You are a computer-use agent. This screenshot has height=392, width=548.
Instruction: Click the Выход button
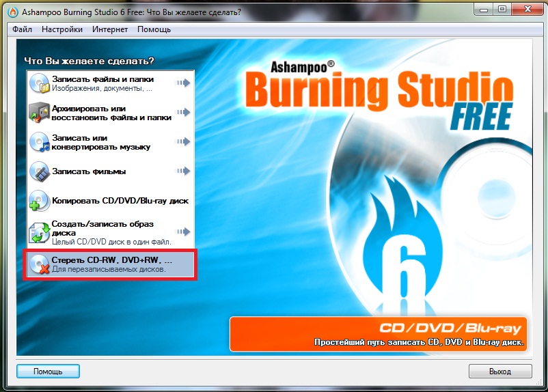click(500, 371)
